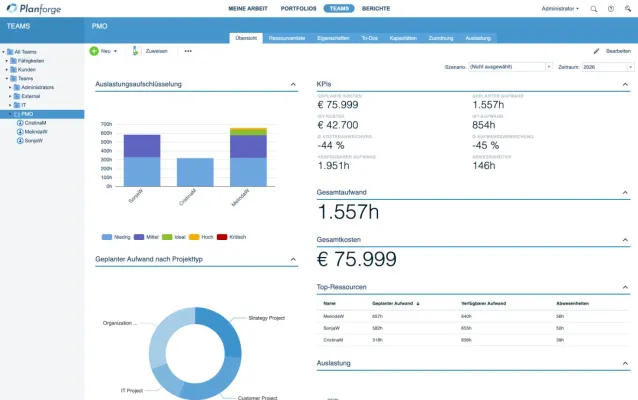This screenshot has height=400, width=638.
Task: Click the Bearbeiten pencil icon
Action: (x=596, y=51)
